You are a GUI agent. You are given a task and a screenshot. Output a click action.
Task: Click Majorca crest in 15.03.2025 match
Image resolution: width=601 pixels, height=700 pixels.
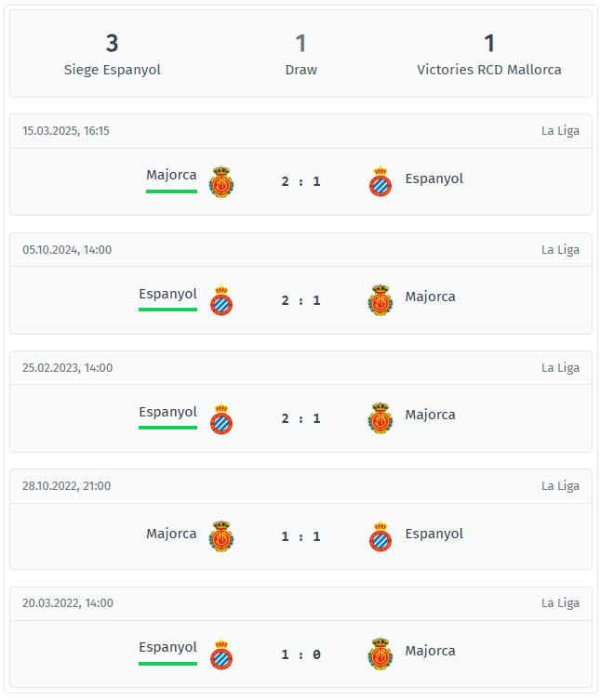pyautogui.click(x=221, y=181)
